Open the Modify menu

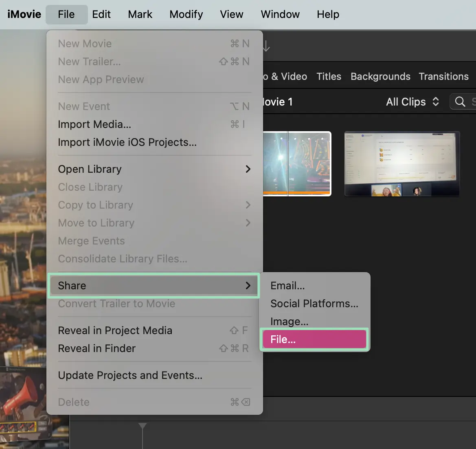[186, 14]
